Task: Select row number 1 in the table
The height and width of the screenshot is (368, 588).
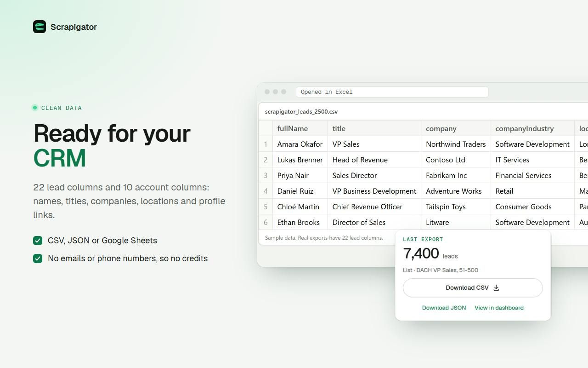Action: coord(266,144)
